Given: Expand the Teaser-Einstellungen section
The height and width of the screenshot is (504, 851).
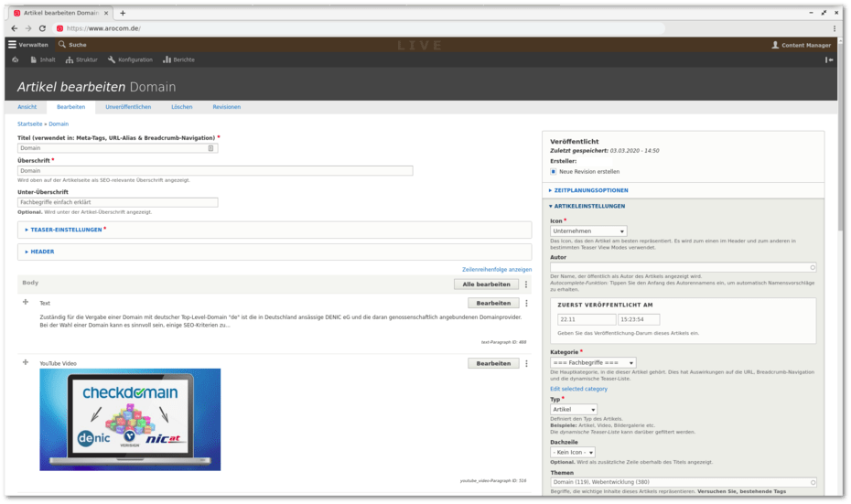Looking at the screenshot, I should (x=66, y=230).
